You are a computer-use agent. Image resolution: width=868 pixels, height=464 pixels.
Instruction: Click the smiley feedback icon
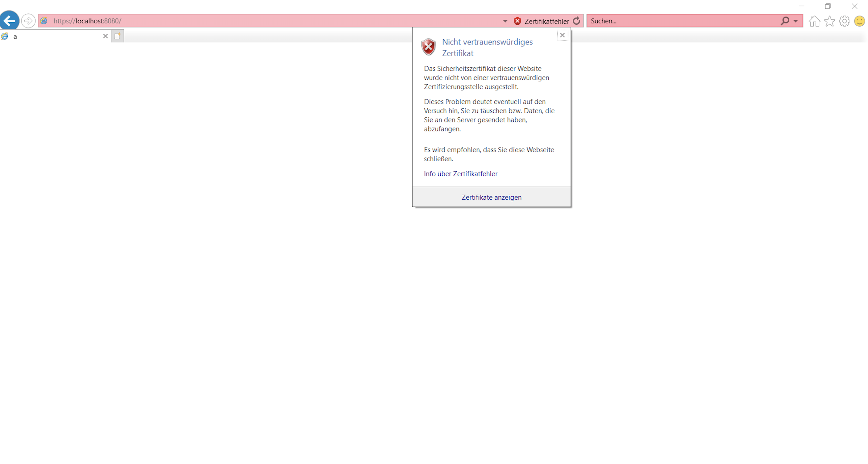click(859, 21)
